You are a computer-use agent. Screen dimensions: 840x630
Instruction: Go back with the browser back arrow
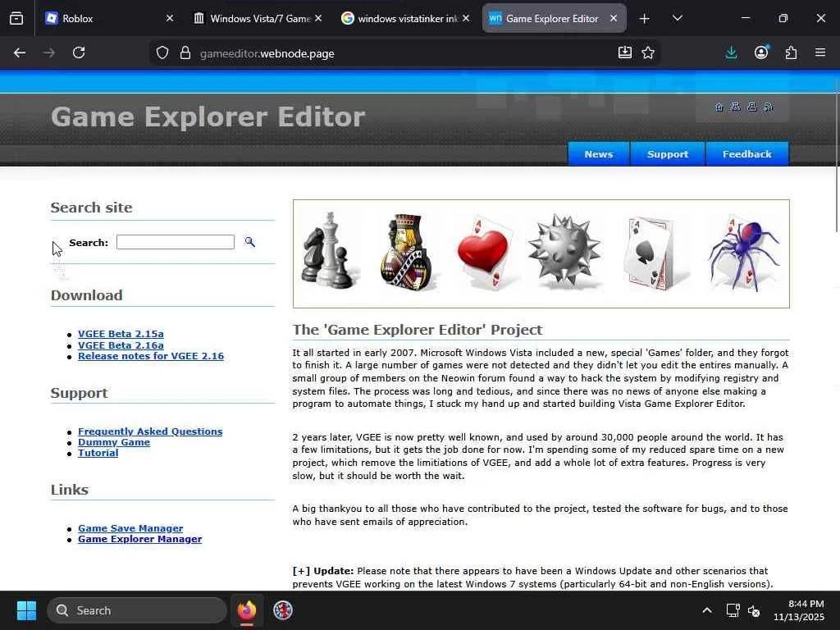point(20,52)
